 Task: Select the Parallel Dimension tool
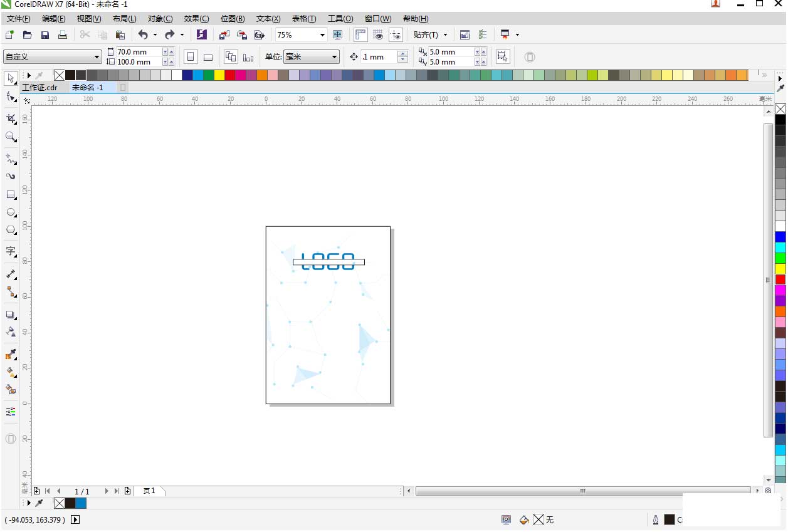click(x=11, y=274)
